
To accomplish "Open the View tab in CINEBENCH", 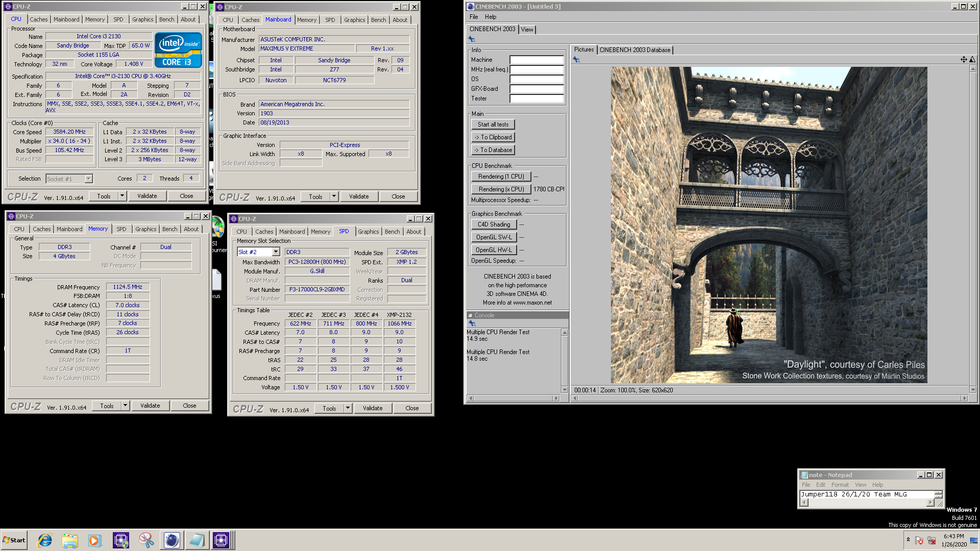I will pyautogui.click(x=527, y=30).
